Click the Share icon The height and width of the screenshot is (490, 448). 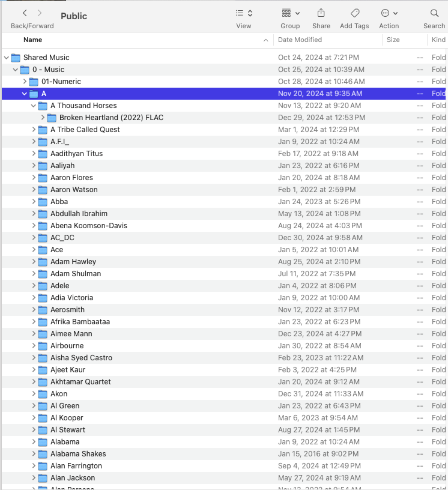point(321,13)
